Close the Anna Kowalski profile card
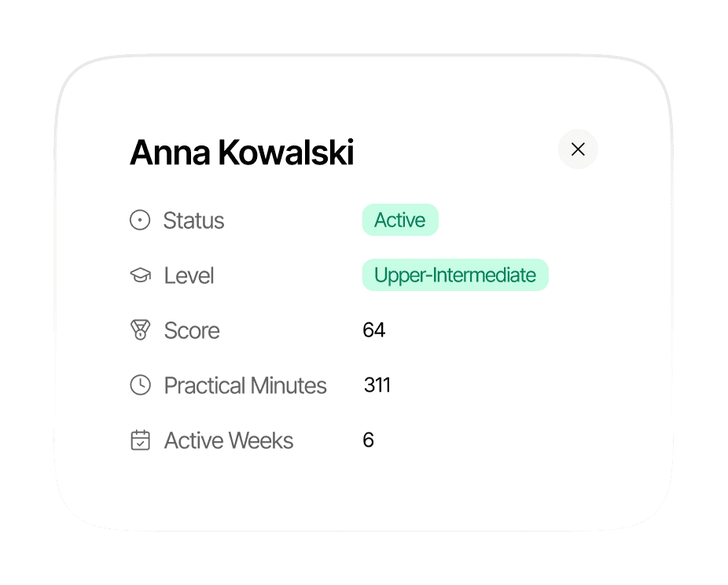 (578, 149)
